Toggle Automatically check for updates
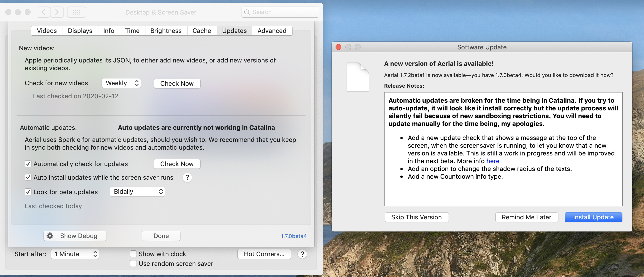 28,164
